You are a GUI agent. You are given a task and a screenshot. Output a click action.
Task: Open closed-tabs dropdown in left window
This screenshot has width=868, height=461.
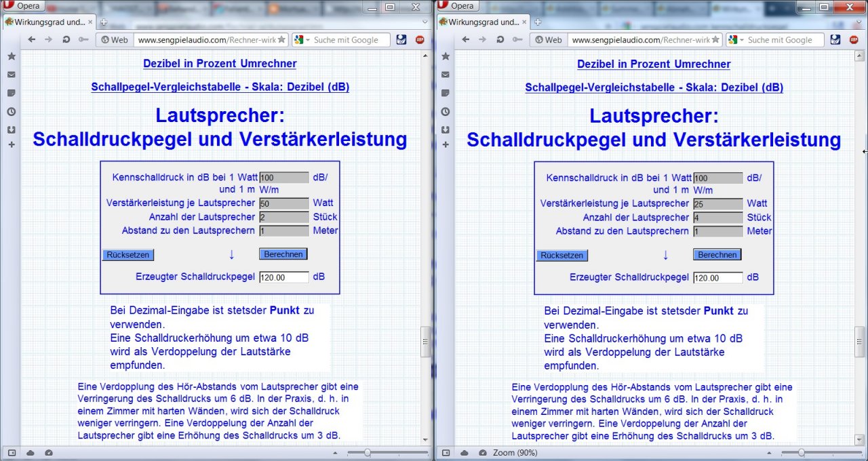pyautogui.click(x=425, y=22)
